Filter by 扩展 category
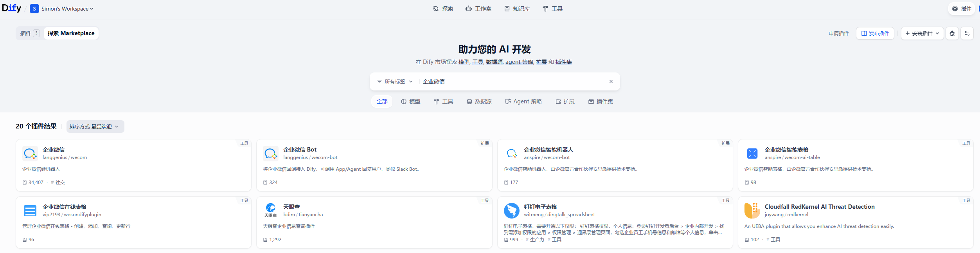 pos(565,101)
